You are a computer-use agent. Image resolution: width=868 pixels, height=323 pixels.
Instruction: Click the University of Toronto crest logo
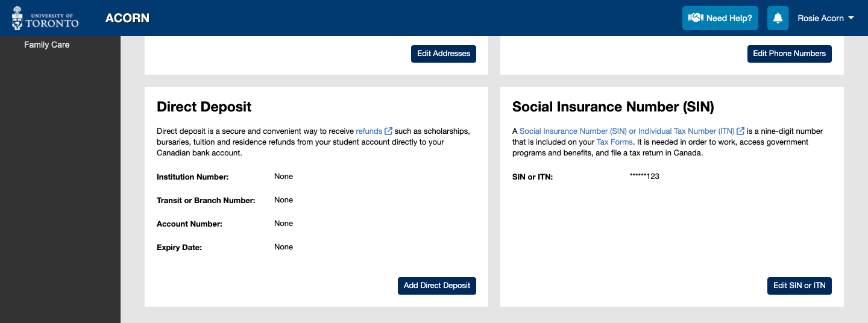(45, 18)
